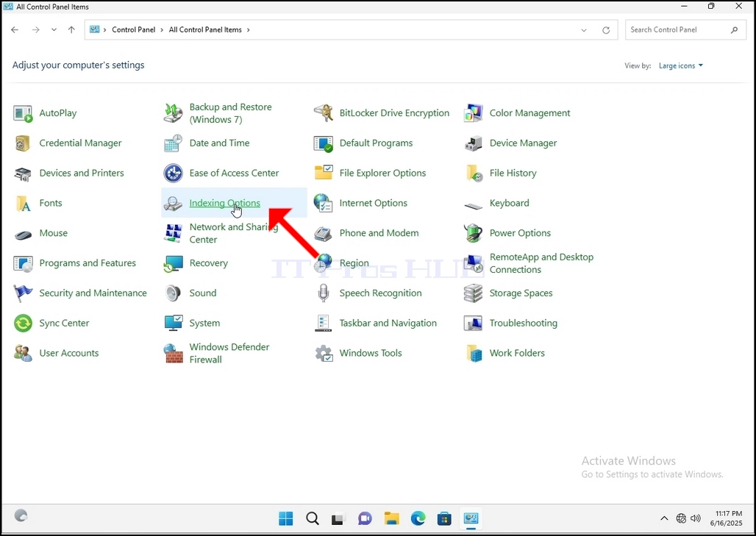Image resolution: width=756 pixels, height=536 pixels.
Task: Open the Network and Sharing Center icon
Action: coord(173,233)
